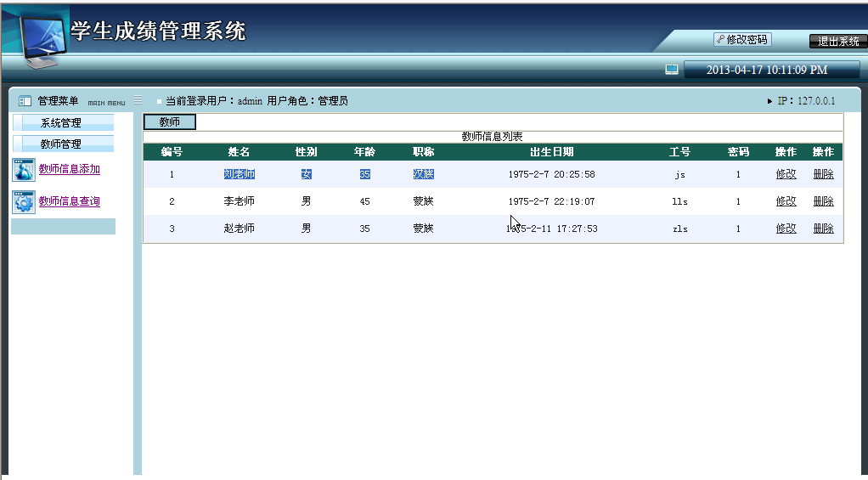Click the 蒙族 cell in 李老师 row
This screenshot has width=868, height=480.
[x=423, y=201]
